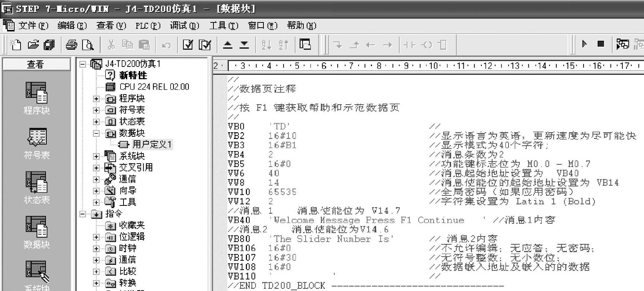Collapse the 数据块 tree node
The width and height of the screenshot is (644, 291).
pos(96,134)
